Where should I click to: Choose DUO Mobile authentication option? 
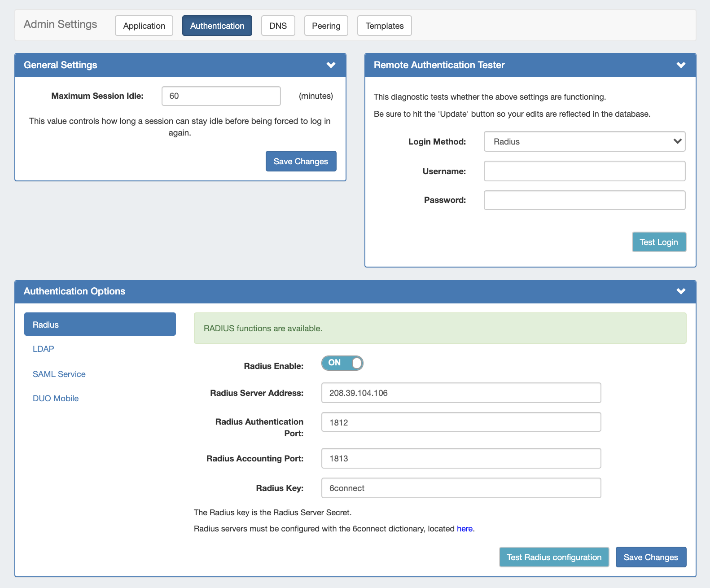(x=56, y=398)
